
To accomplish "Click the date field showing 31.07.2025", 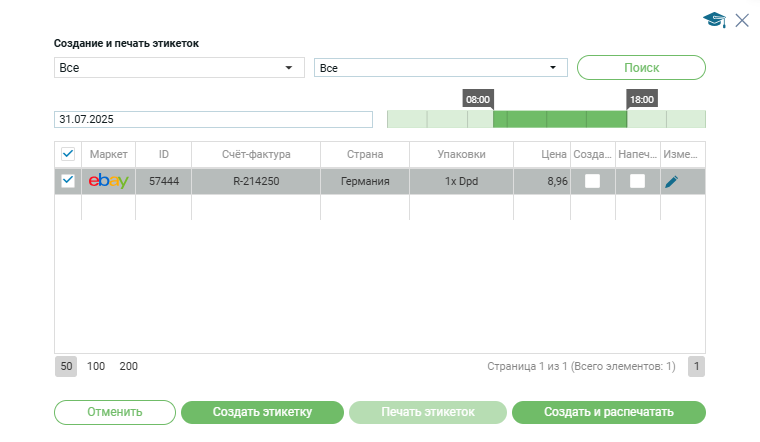I will tap(212, 119).
